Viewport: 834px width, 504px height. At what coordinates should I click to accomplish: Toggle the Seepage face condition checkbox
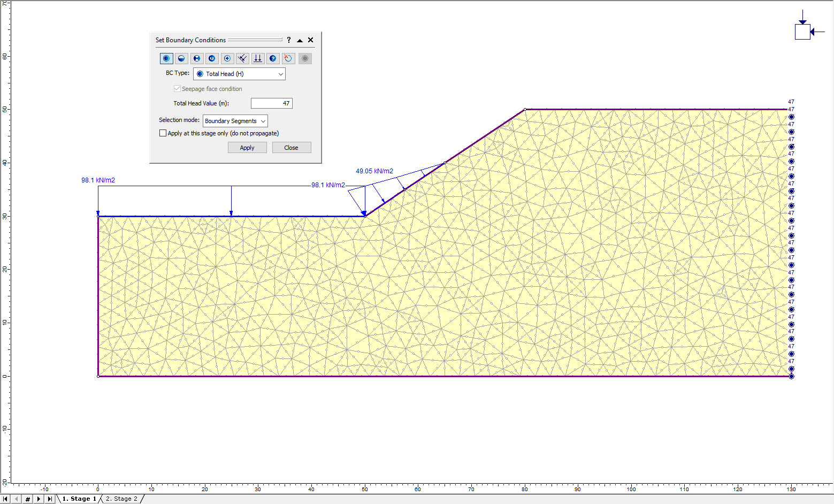[x=177, y=88]
